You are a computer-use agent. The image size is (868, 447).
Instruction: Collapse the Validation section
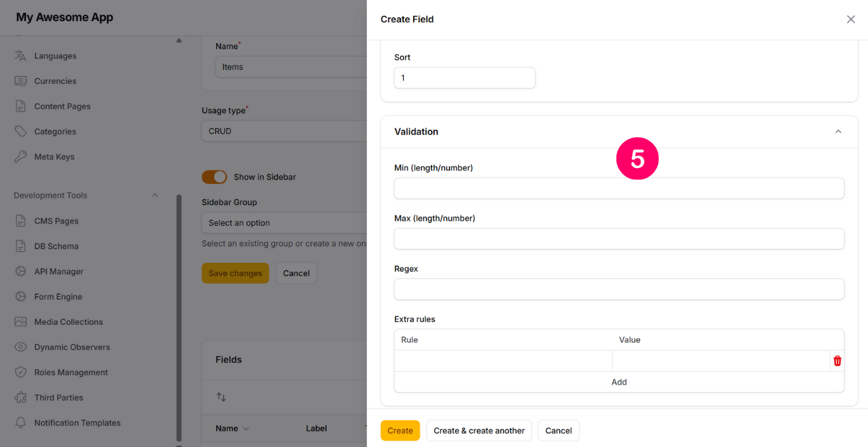point(838,132)
